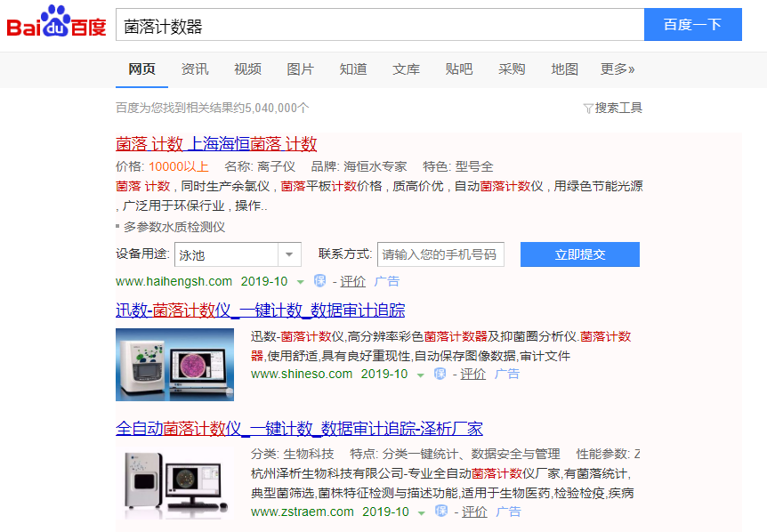Click the Baidu logo
The image size is (767, 532).
click(x=56, y=21)
